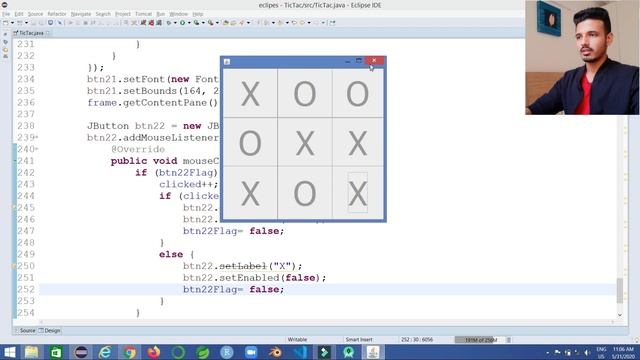Click the game cell in row 1, column 1
Image resolution: width=640 pixels, height=360 pixels.
pyautogui.click(x=250, y=93)
